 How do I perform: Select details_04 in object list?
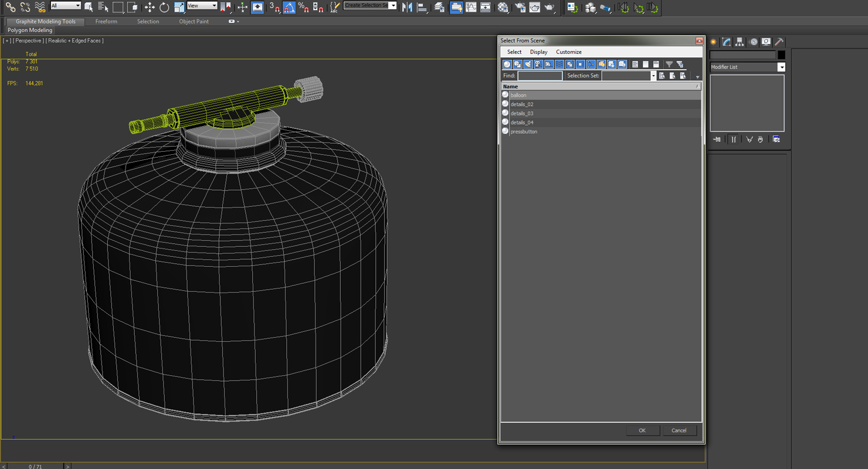(x=601, y=122)
